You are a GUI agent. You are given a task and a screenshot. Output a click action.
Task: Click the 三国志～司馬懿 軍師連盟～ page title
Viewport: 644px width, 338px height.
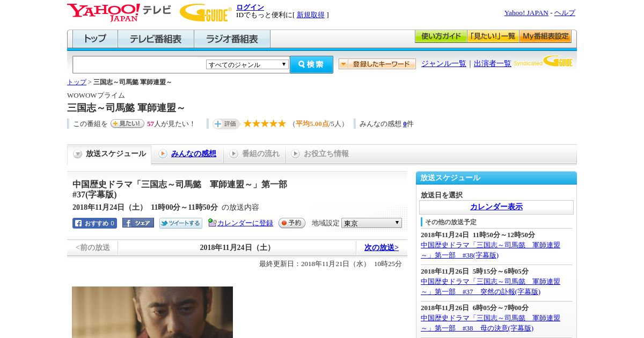[126, 107]
